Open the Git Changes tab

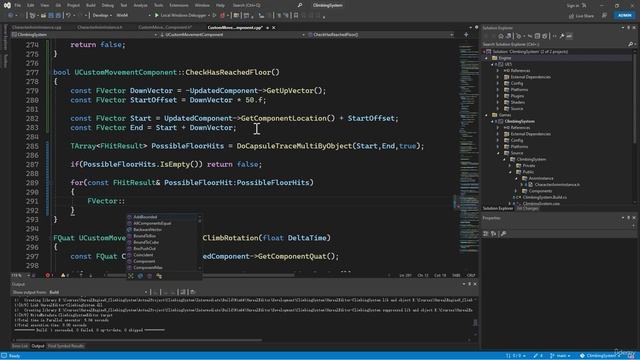pyautogui.click(x=527, y=209)
